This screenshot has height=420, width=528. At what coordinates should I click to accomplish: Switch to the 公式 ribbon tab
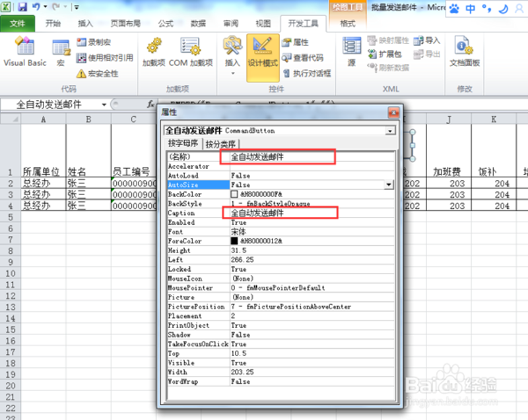click(166, 24)
